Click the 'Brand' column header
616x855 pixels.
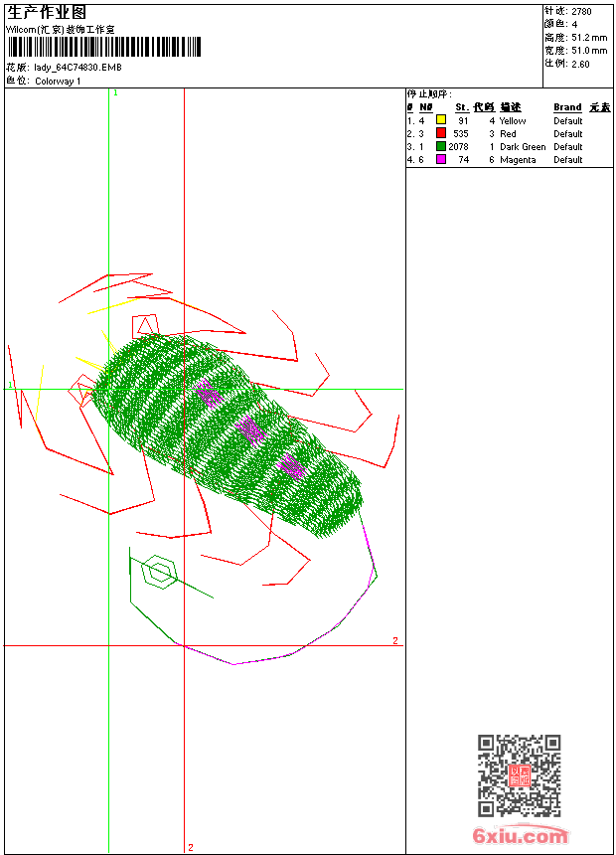(567, 107)
